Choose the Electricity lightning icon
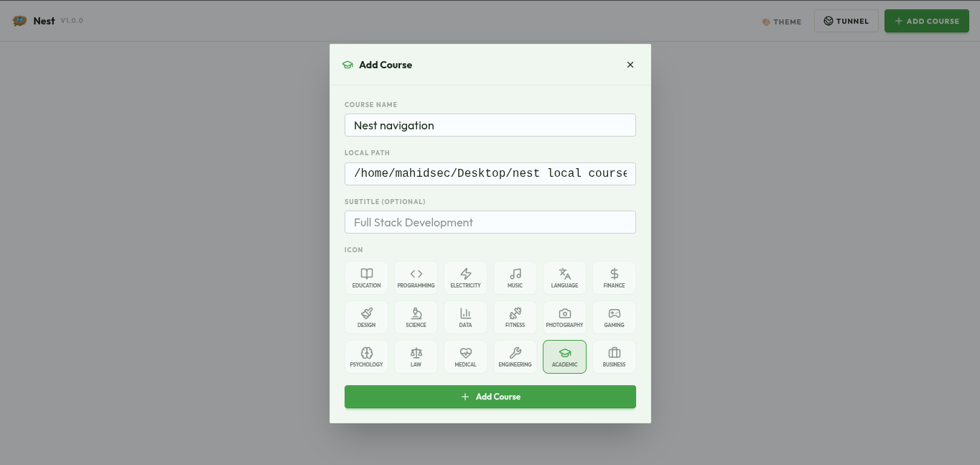 [465, 277]
